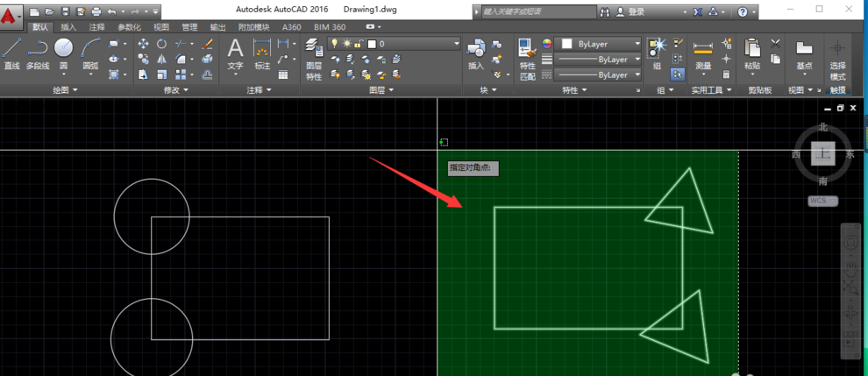Choose the Circle (圆) tool
Viewport: 868px width, 376px height.
(63, 53)
